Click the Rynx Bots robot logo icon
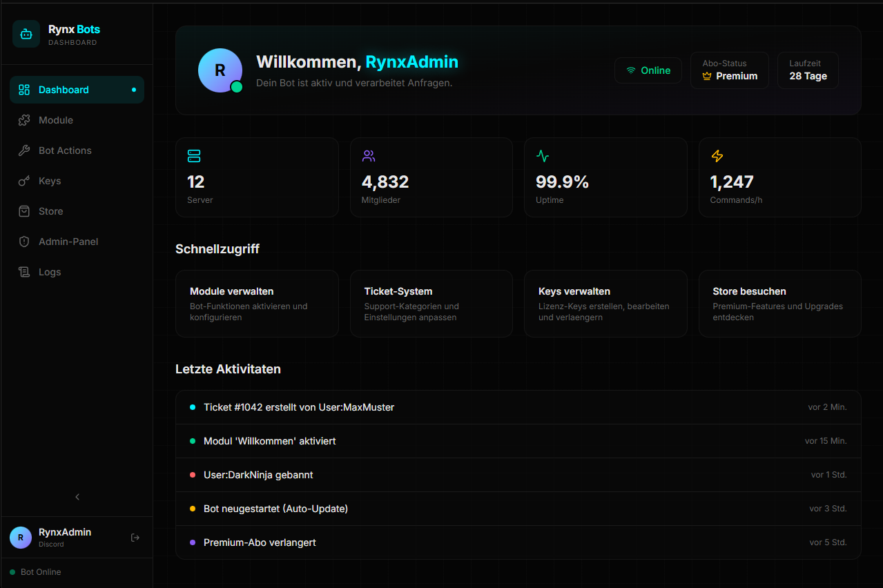Viewport: 883px width, 588px height. pos(26,34)
